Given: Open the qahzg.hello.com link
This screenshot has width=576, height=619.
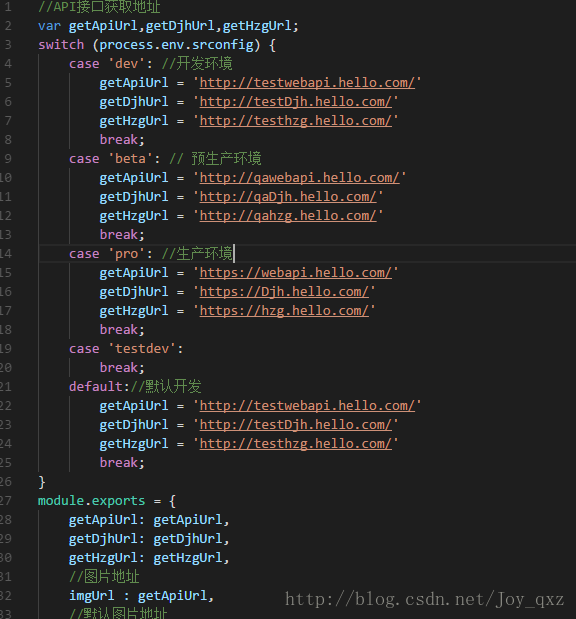Looking at the screenshot, I should click(288, 216).
